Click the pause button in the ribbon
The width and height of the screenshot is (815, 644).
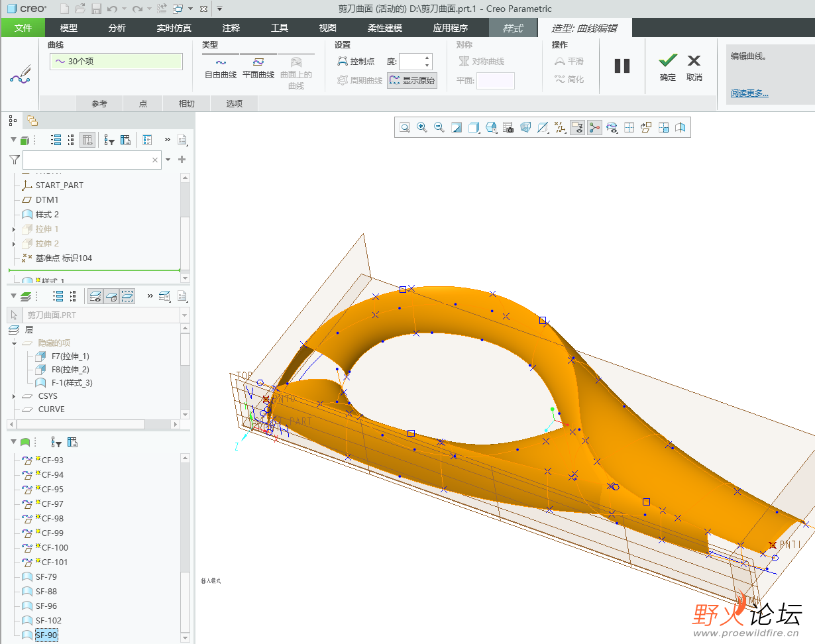point(622,66)
